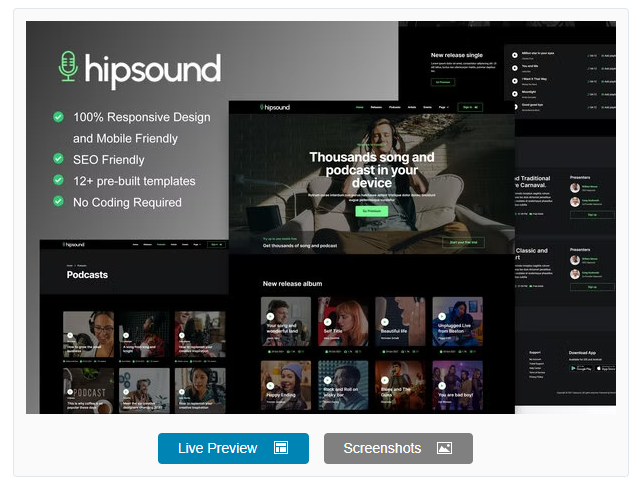This screenshot has height=481, width=641.
Task: Click the 'Podcasts' page heading
Action: point(87,275)
